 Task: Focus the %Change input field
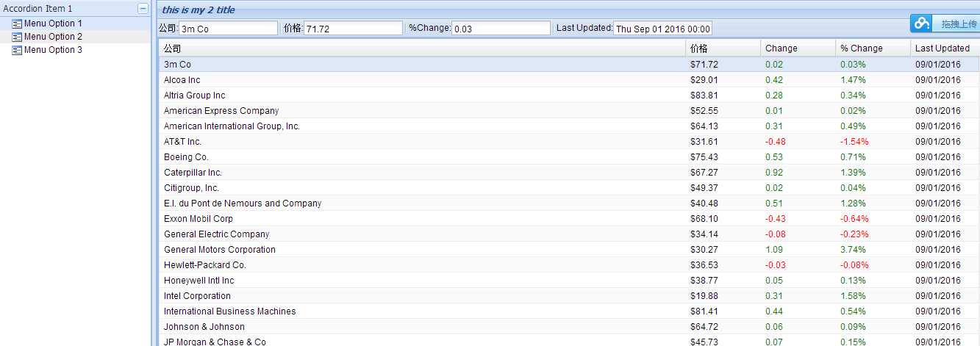501,28
